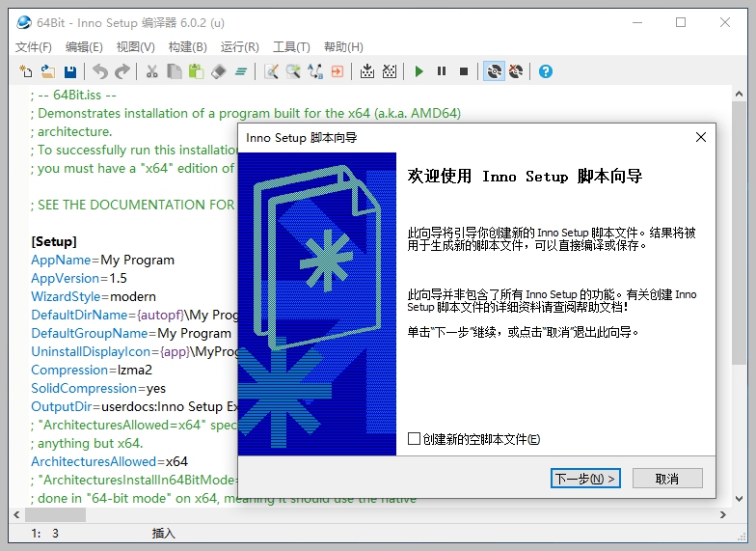This screenshot has height=551, width=756.
Task: Open Replace A-to-B icon
Action: click(315, 71)
